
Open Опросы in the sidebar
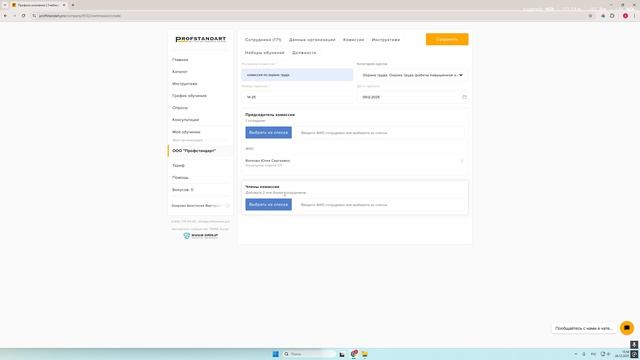pyautogui.click(x=180, y=108)
